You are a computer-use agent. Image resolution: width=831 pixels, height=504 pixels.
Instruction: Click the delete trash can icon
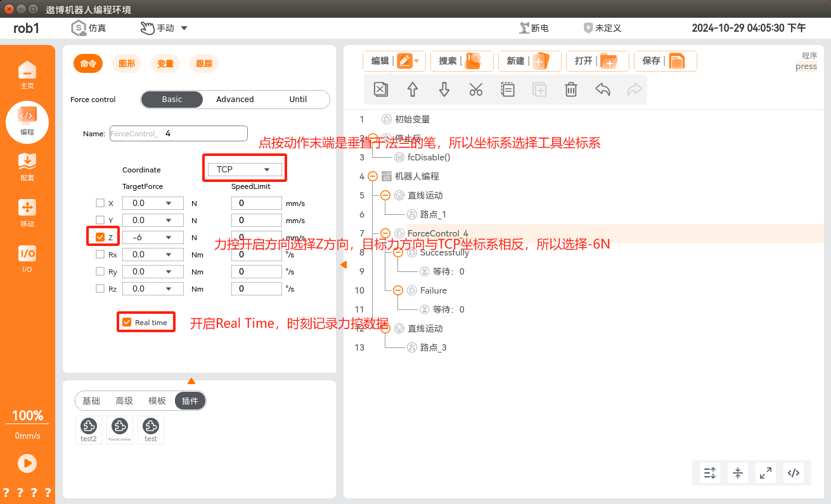571,90
